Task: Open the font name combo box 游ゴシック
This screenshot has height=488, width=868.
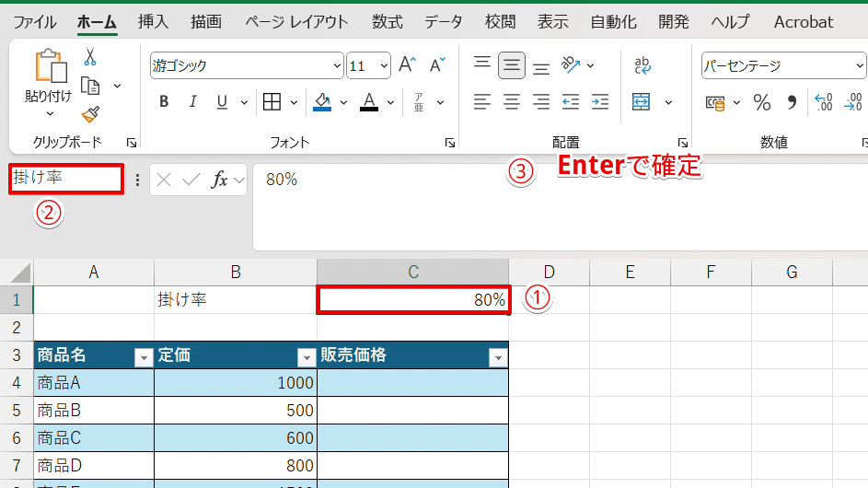Action: [247, 66]
